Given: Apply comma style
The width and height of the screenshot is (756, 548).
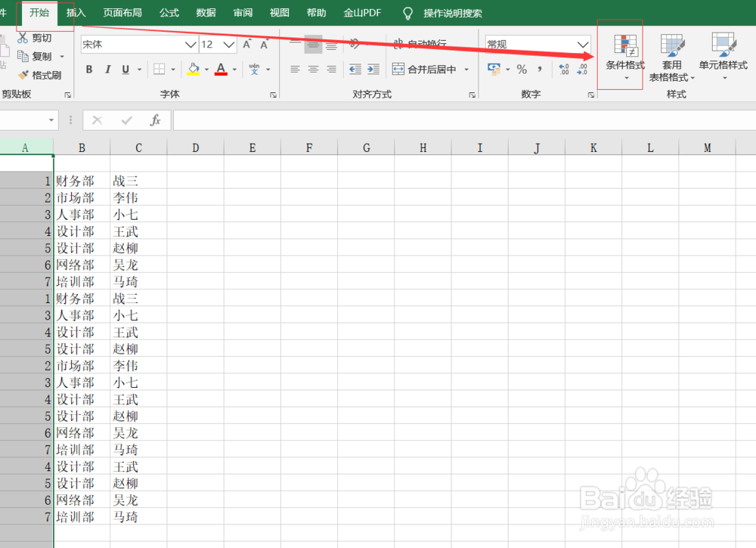Looking at the screenshot, I should pos(540,70).
